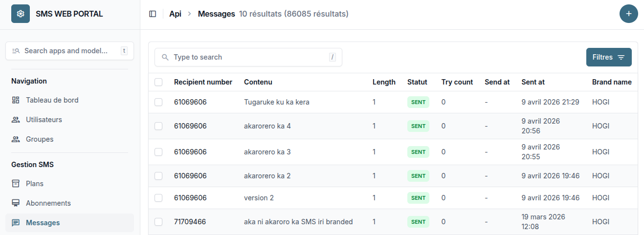Click message text version 2
The image size is (644, 235).
[259, 198]
